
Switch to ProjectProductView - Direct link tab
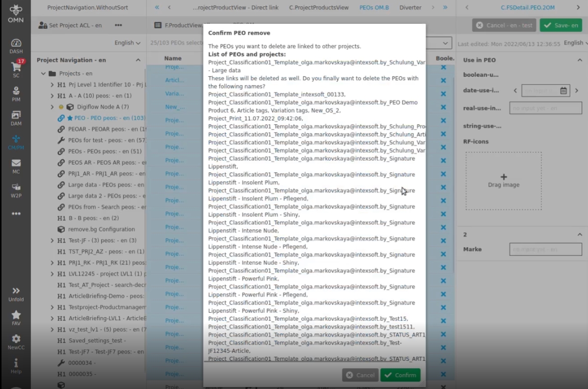236,7
